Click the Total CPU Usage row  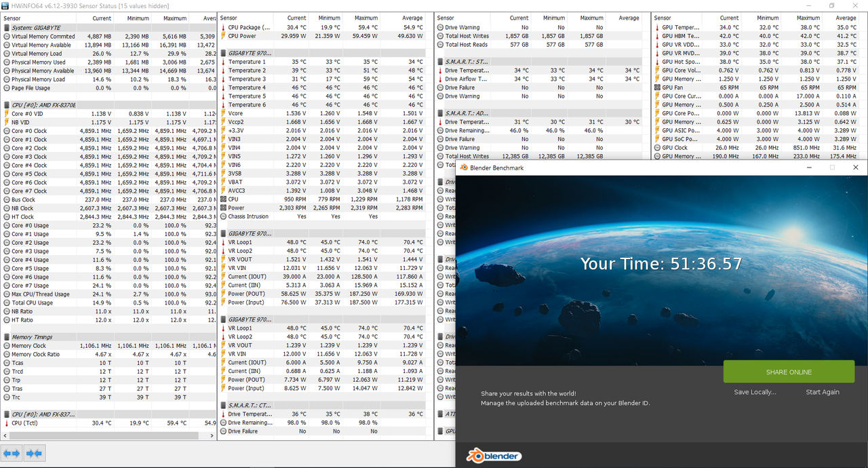[x=108, y=303]
